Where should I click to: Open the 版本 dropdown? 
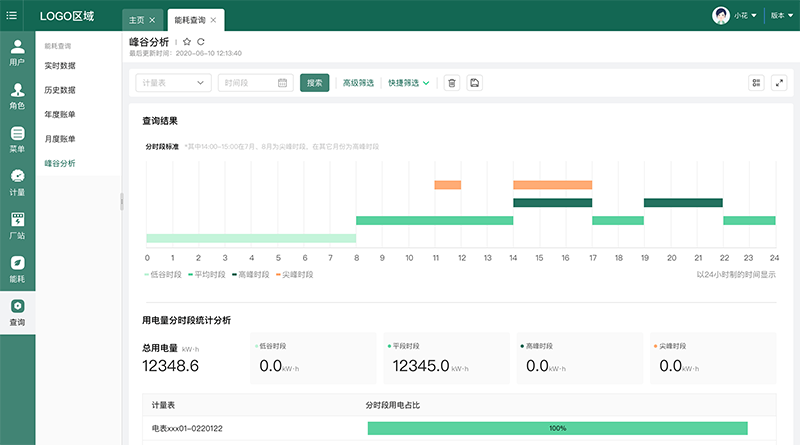782,15
